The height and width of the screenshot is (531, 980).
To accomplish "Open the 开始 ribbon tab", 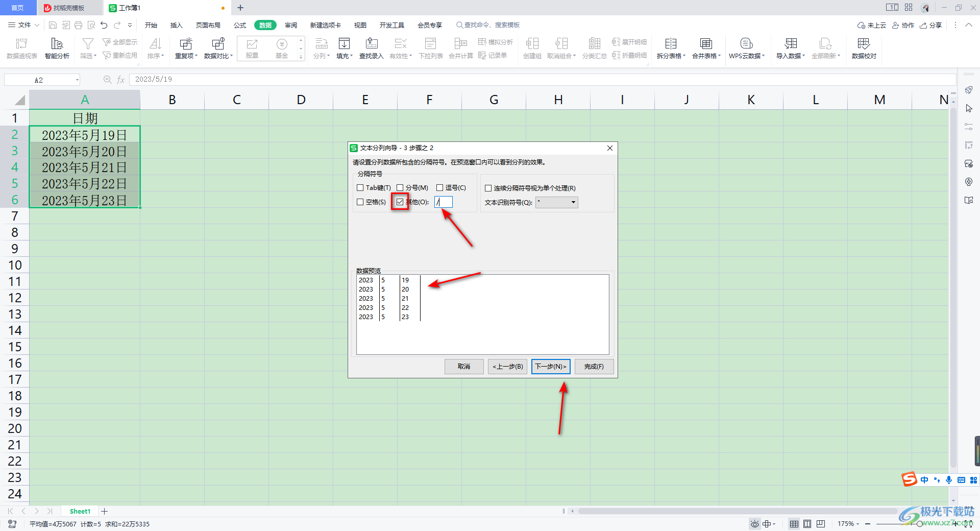I will pyautogui.click(x=151, y=25).
